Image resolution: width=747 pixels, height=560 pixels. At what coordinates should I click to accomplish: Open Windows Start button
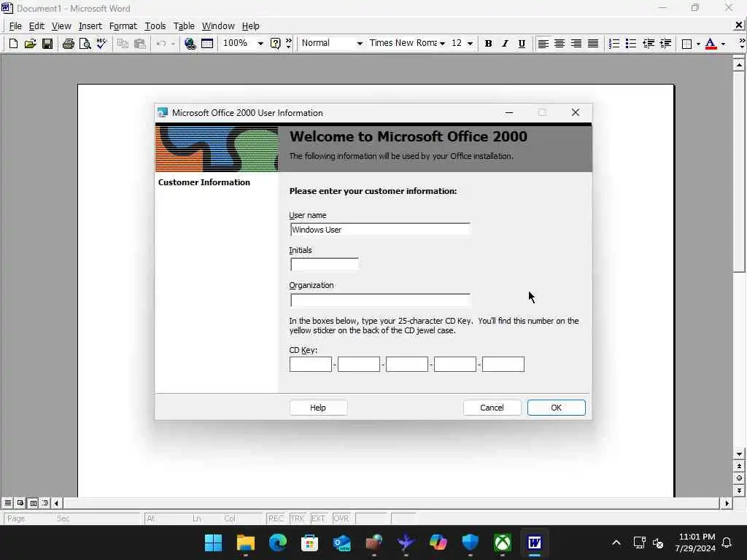[213, 542]
